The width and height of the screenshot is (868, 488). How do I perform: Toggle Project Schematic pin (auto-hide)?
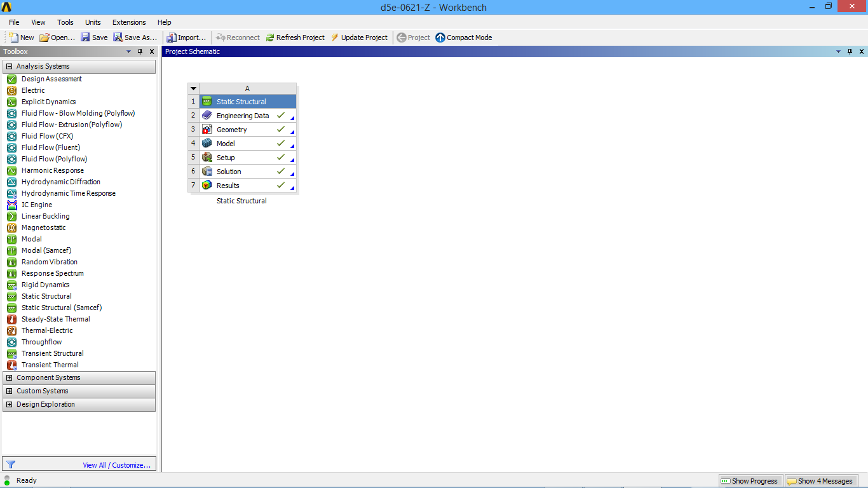[x=850, y=51]
